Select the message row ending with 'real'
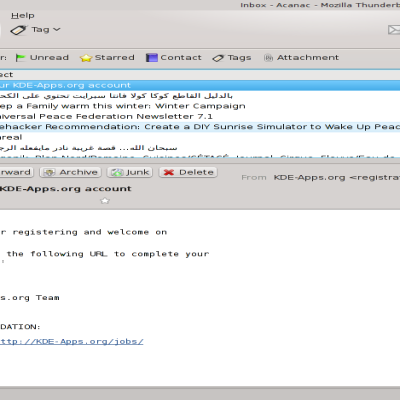 click(200, 137)
